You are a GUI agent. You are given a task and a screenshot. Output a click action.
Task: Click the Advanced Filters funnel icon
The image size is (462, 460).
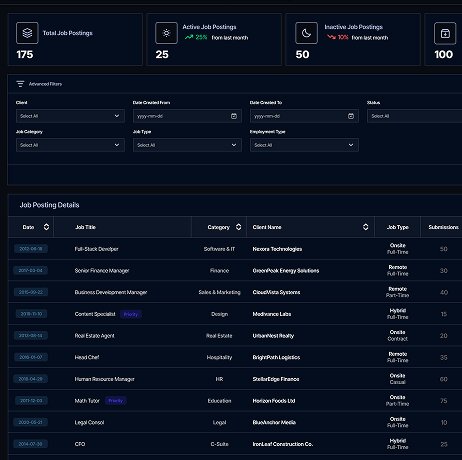20,84
